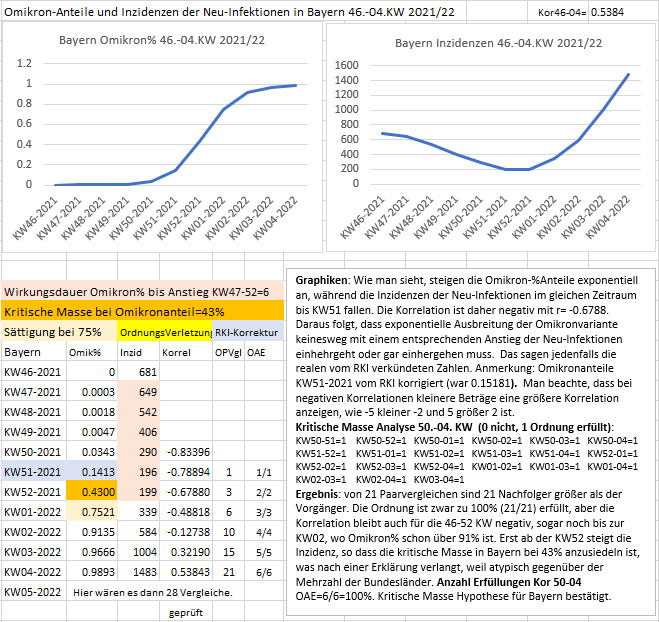659x622 pixels.
Task: Select Korrel value -0.78894
Action: pyautogui.click(x=186, y=472)
